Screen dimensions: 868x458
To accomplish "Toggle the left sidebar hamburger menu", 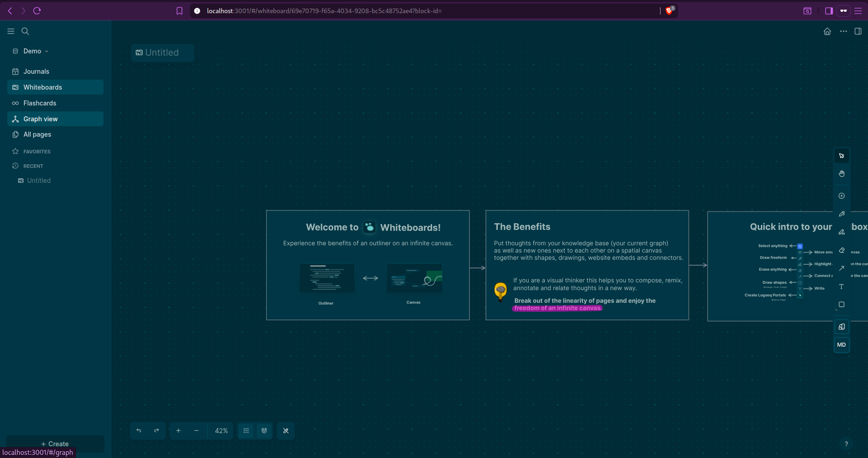I will 11,31.
